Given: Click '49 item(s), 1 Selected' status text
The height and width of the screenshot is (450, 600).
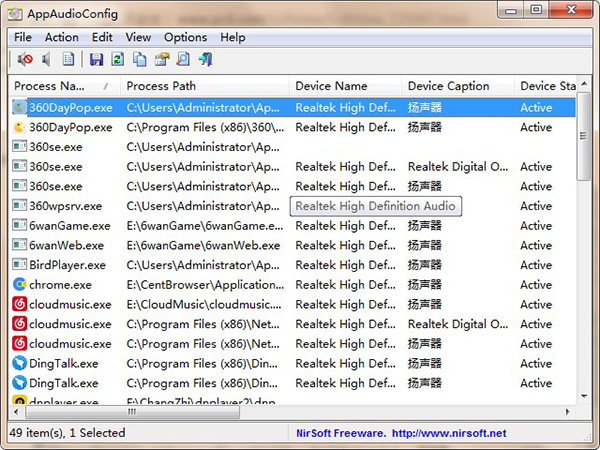Looking at the screenshot, I should [x=67, y=433].
